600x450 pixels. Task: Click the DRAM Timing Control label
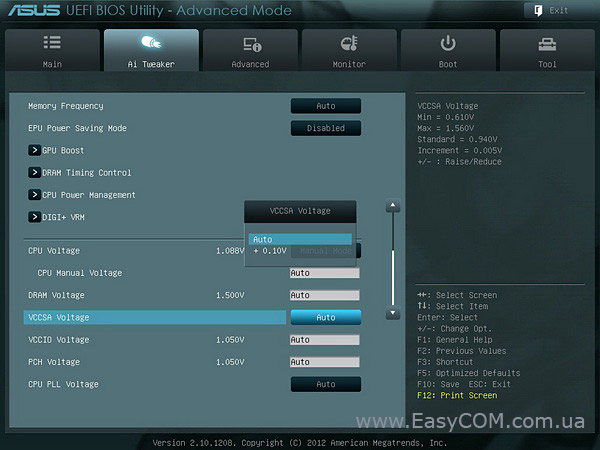(87, 173)
